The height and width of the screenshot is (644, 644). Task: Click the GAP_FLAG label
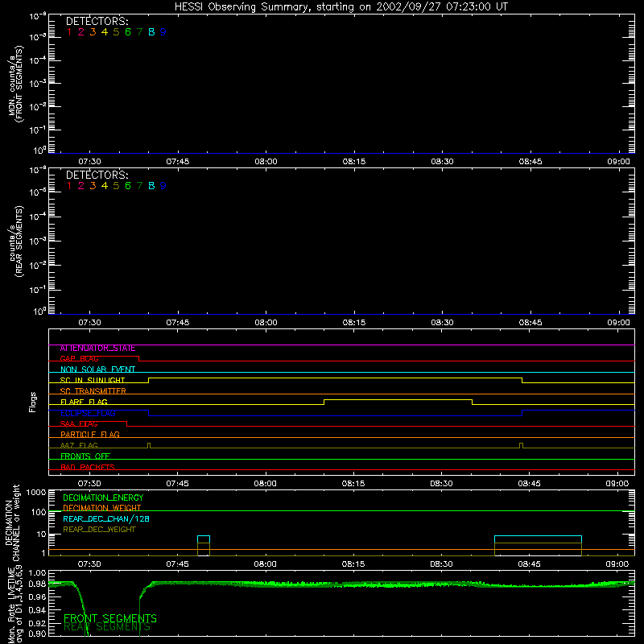[79, 359]
